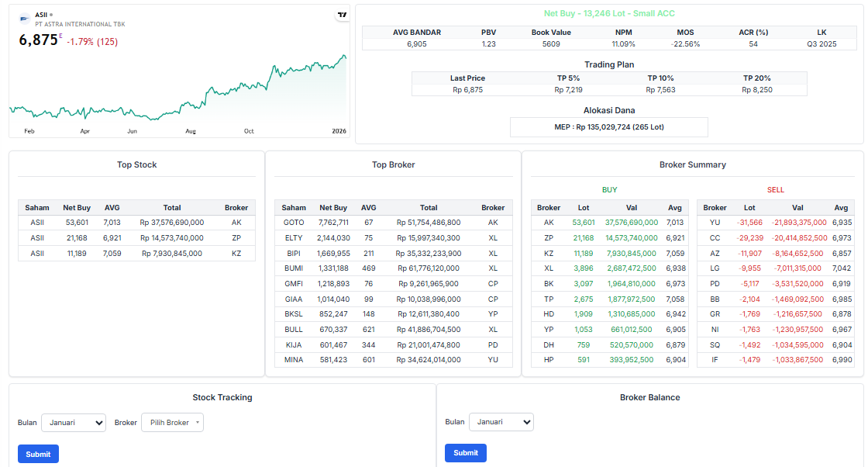The height and width of the screenshot is (467, 868).
Task: Click the TP 20% value Rp 8,250
Action: 756,90
